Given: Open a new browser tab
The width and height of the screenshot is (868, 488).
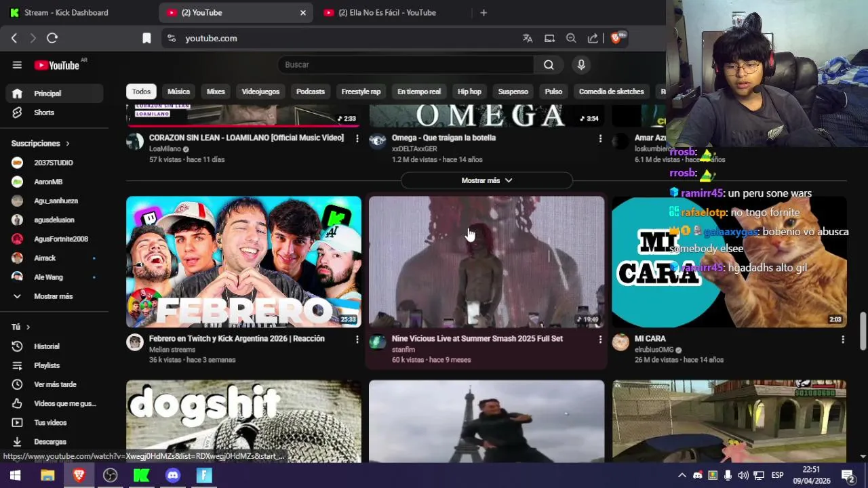Looking at the screenshot, I should coord(484,13).
